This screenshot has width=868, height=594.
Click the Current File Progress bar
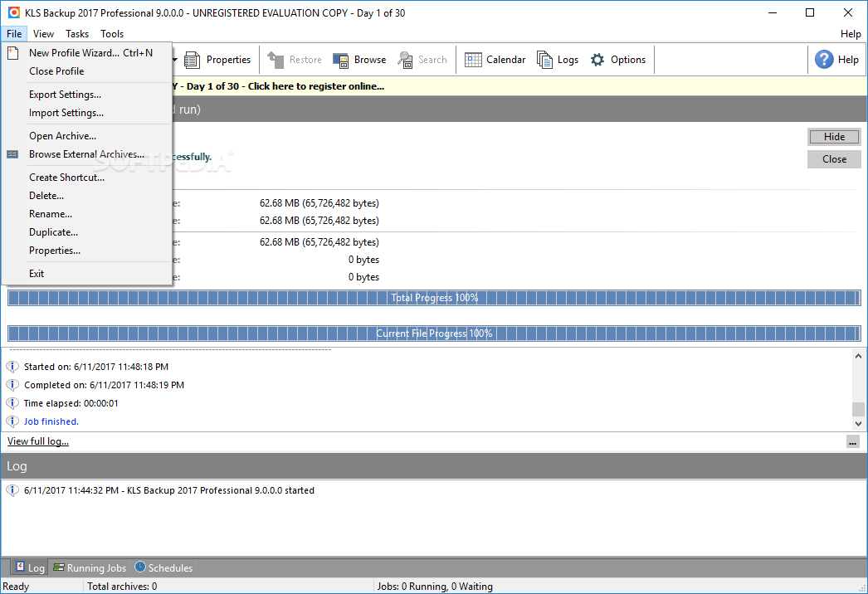[434, 334]
